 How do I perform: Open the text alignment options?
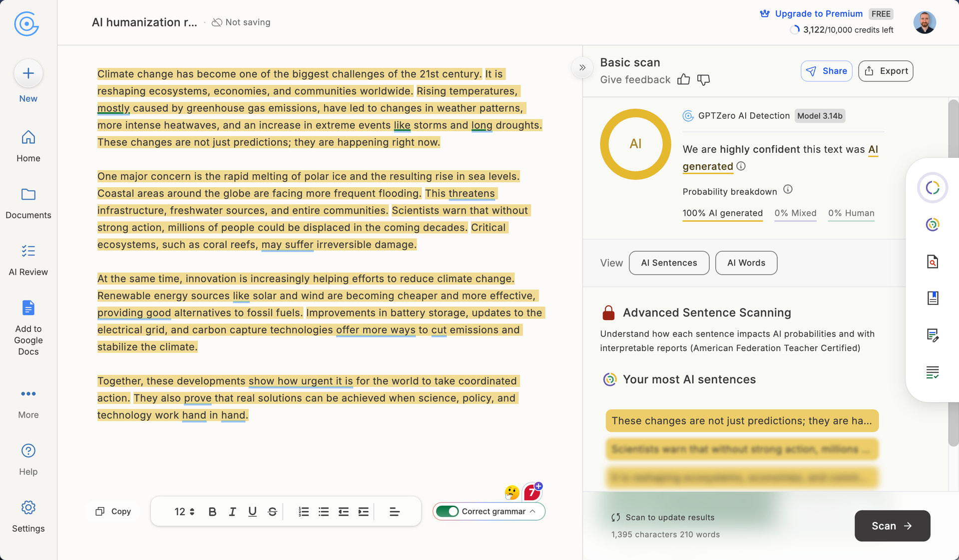[394, 512]
